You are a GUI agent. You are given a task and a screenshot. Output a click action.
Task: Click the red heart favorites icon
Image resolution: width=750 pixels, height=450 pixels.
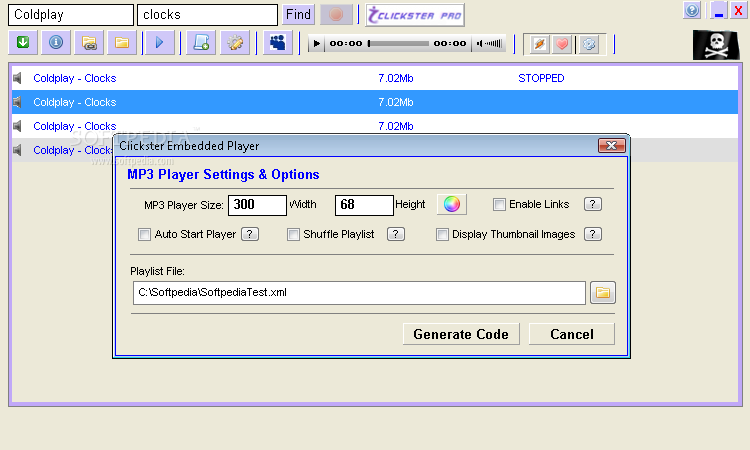coord(562,44)
